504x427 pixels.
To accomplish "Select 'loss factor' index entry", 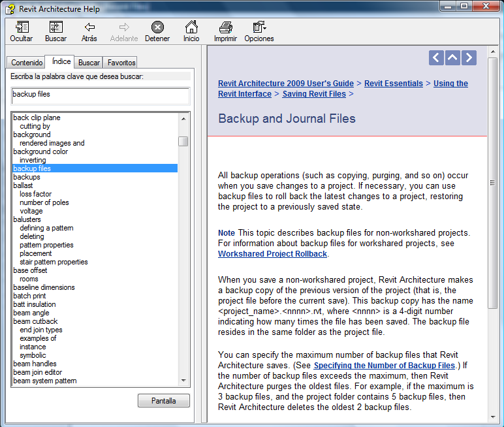I will 35,194.
